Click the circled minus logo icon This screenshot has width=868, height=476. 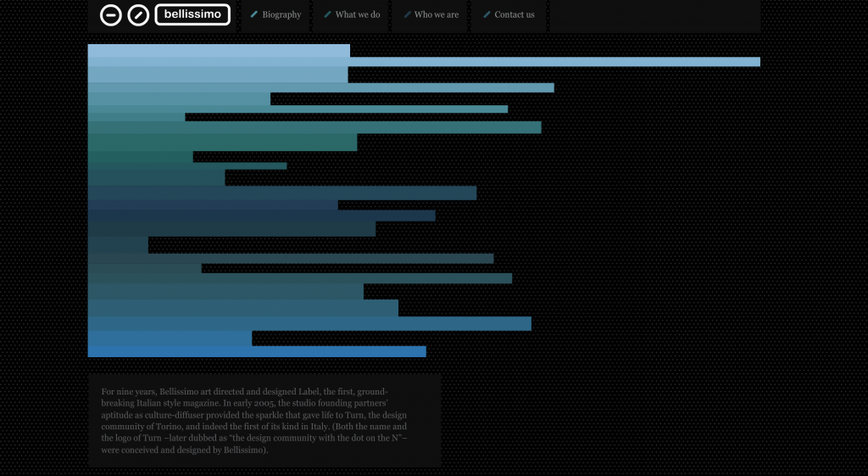[x=111, y=14]
